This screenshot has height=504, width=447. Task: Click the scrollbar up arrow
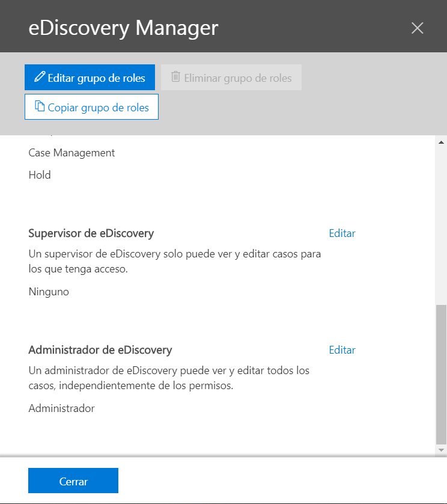click(x=441, y=142)
